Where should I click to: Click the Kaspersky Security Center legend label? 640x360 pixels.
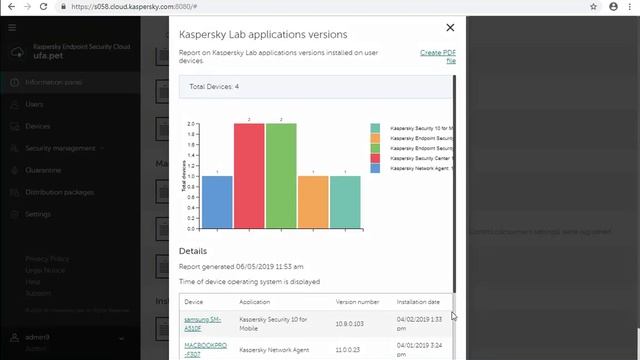coord(421,158)
